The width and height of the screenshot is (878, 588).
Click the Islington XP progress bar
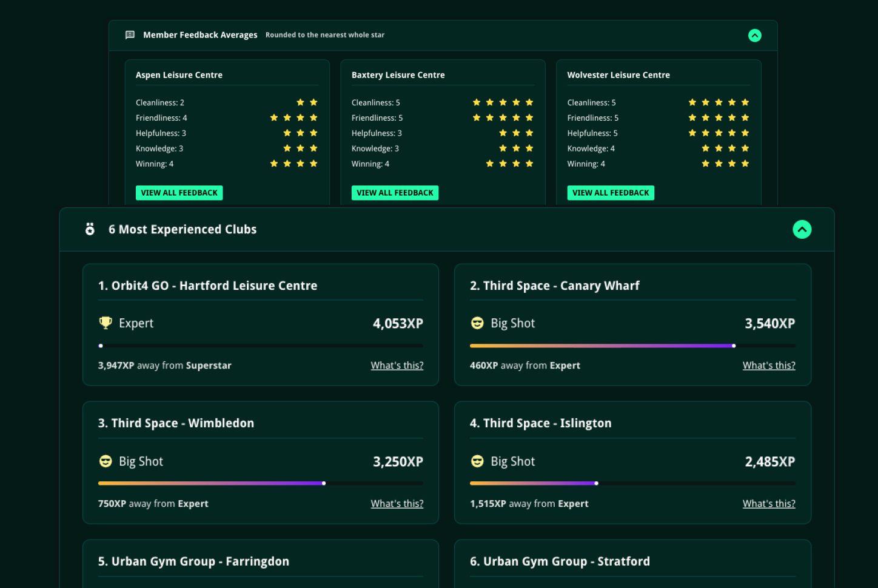coord(632,483)
